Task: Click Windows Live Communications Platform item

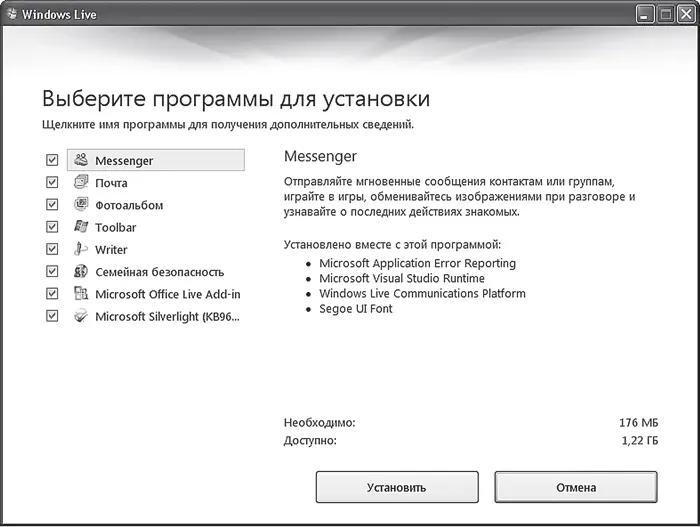Action: (422, 294)
